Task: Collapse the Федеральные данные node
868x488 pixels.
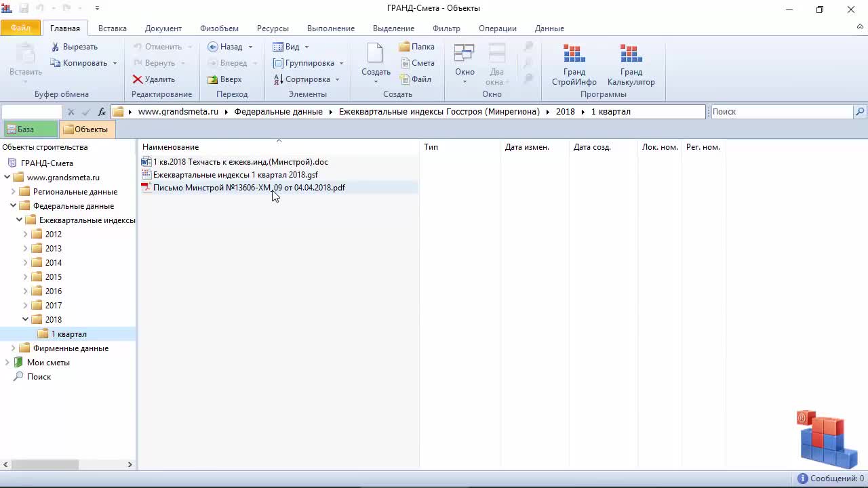Action: coord(14,206)
